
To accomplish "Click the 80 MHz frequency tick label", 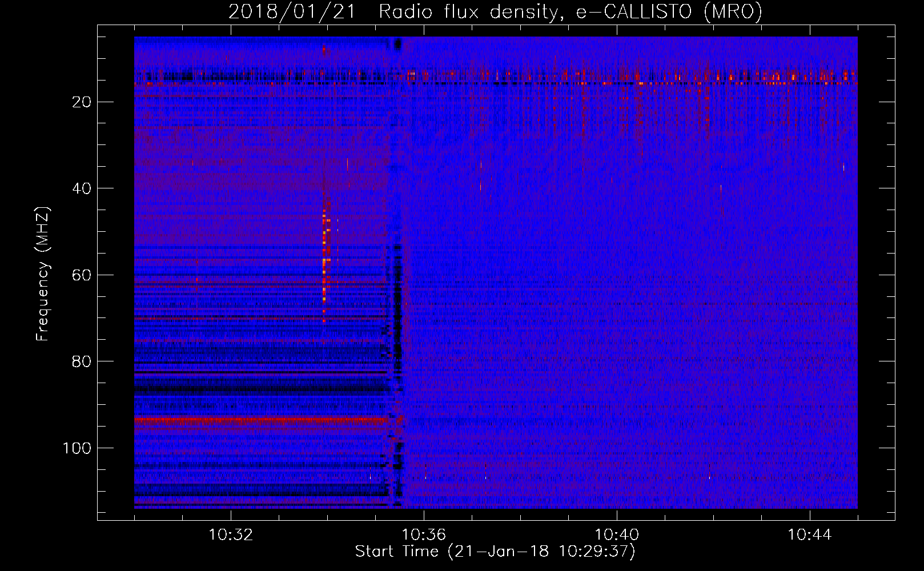I will tap(82, 361).
